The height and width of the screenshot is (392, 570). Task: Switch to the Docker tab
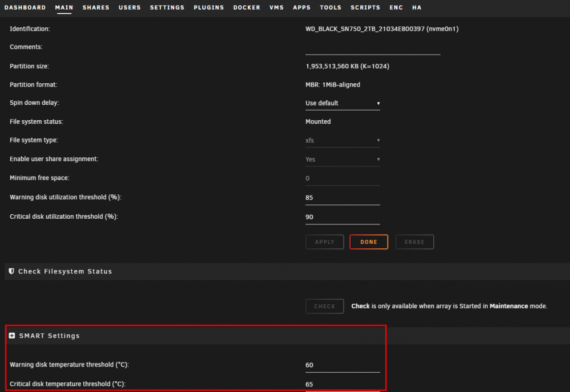coord(247,7)
